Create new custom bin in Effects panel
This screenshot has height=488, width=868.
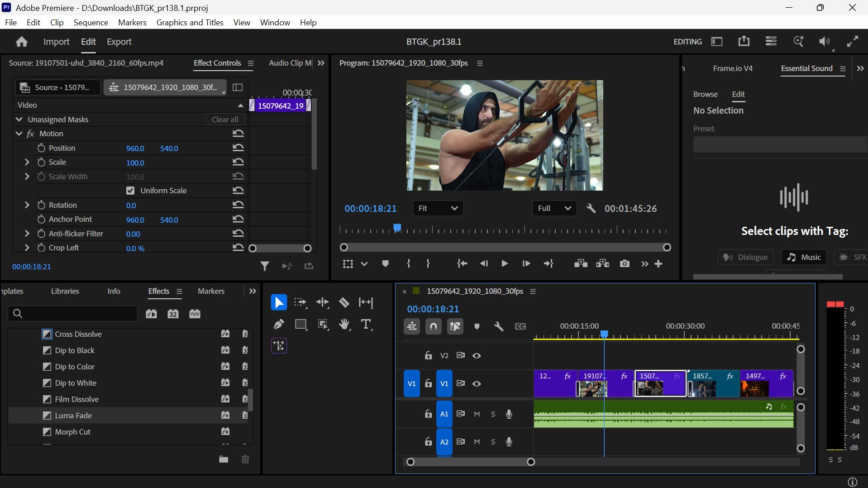coord(224,459)
